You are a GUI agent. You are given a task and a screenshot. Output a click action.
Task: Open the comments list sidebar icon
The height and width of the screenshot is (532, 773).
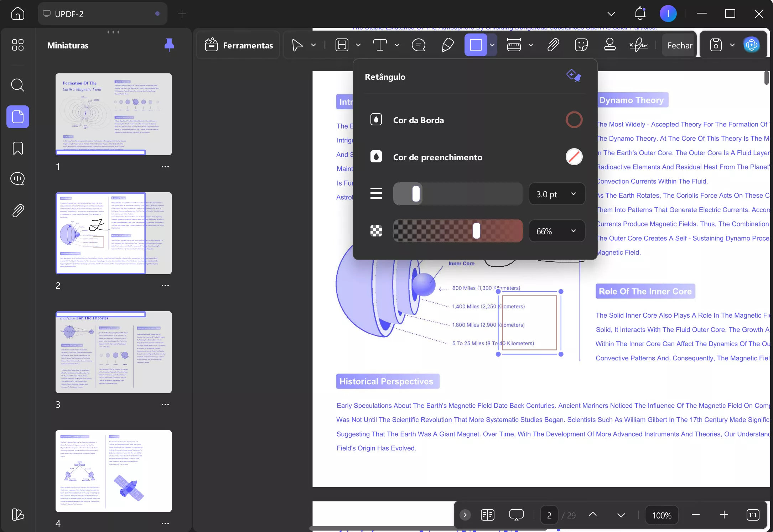[17, 179]
